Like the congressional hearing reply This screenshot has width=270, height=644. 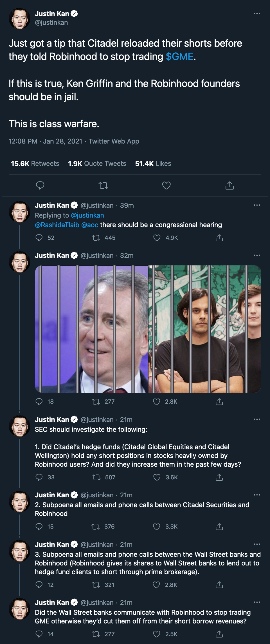tap(157, 238)
